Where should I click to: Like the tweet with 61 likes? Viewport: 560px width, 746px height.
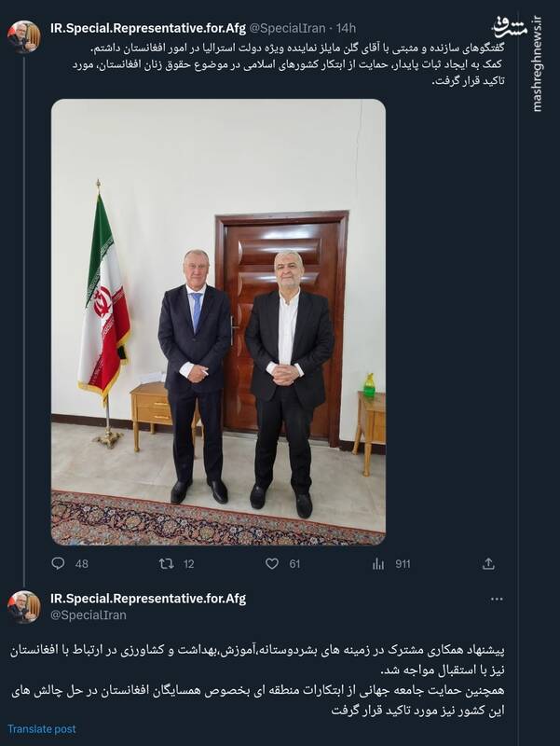click(272, 563)
